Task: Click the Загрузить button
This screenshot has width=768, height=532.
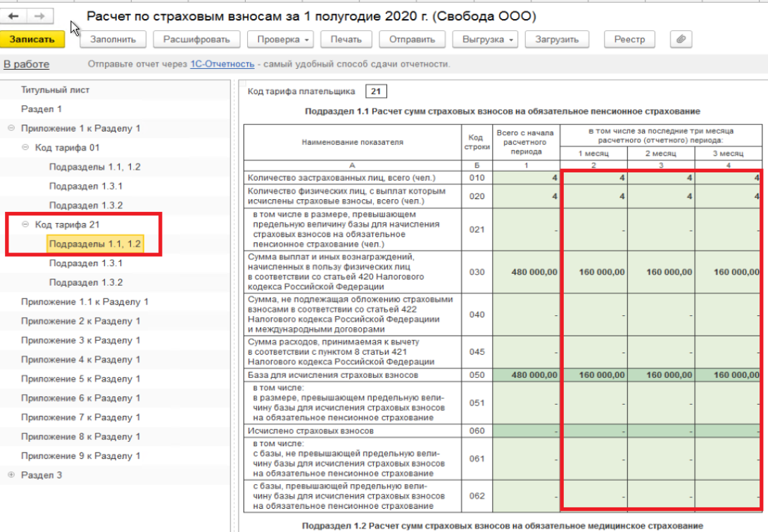Action: click(557, 39)
